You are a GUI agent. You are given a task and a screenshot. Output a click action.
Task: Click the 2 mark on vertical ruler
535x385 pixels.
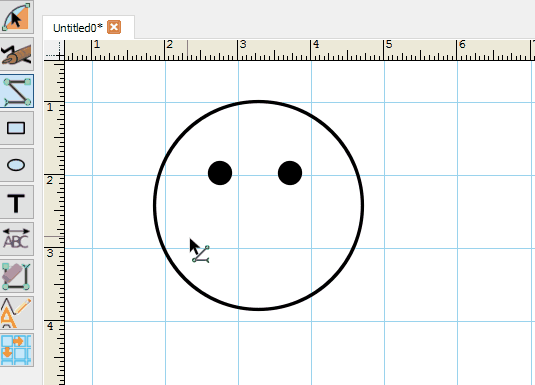50,180
